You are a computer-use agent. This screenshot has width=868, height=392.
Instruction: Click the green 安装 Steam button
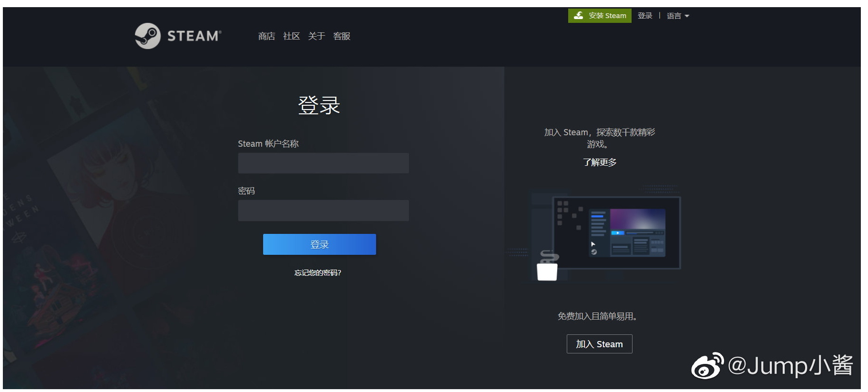(600, 15)
